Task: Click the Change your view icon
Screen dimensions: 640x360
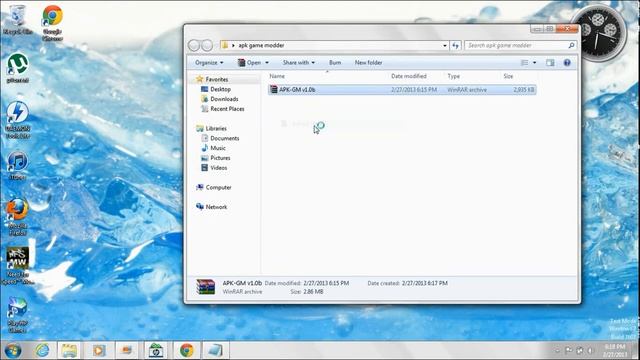Action: [x=524, y=62]
